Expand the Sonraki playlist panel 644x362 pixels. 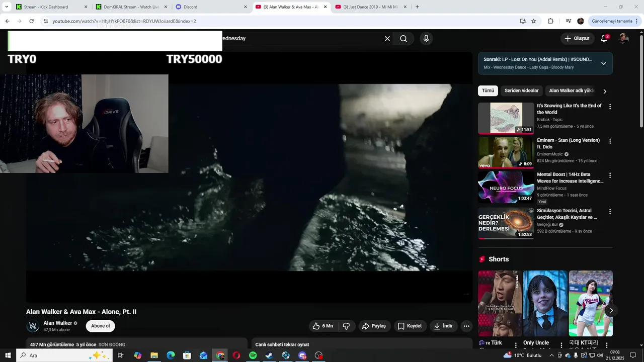point(603,63)
